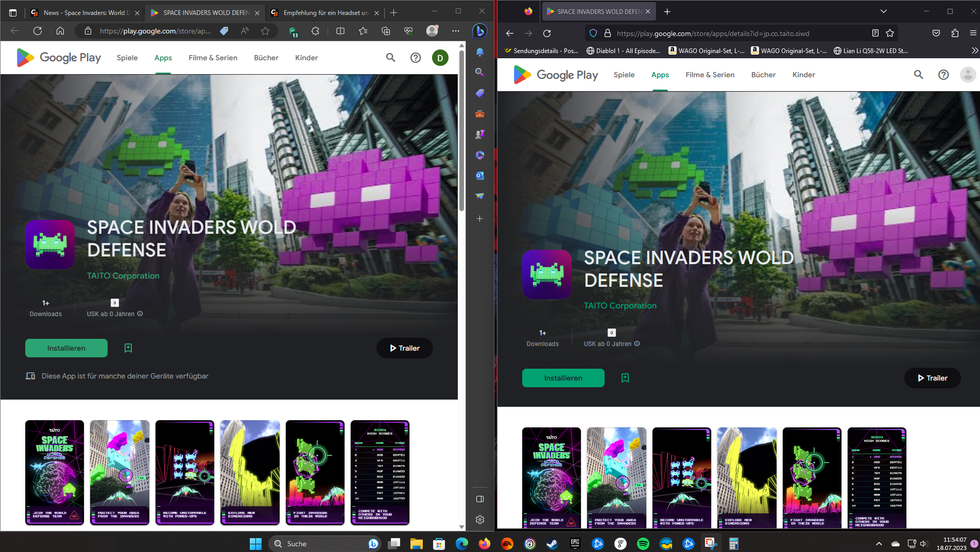
Task: Bookmark this page in Firefox
Action: pyautogui.click(x=890, y=33)
